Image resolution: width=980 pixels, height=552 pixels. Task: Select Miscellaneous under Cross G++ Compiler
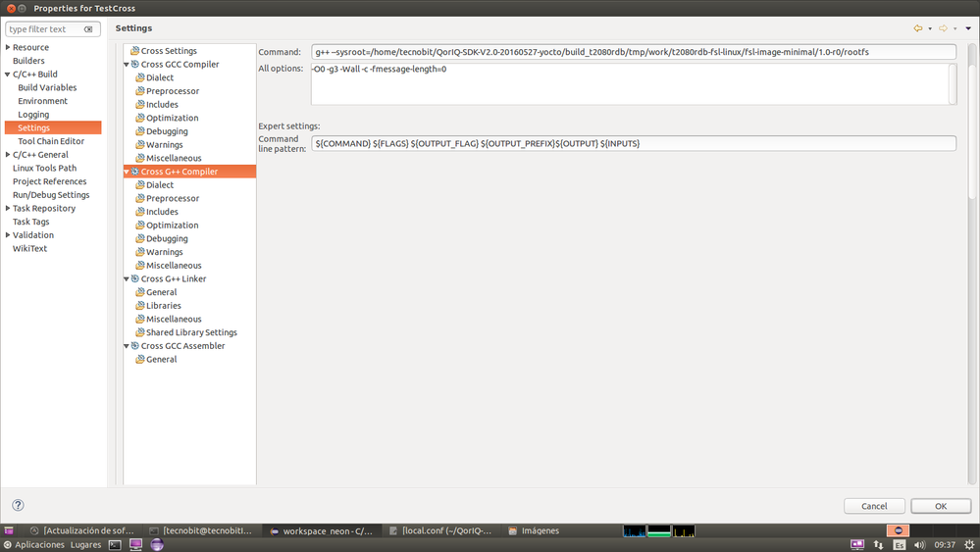tap(169, 266)
